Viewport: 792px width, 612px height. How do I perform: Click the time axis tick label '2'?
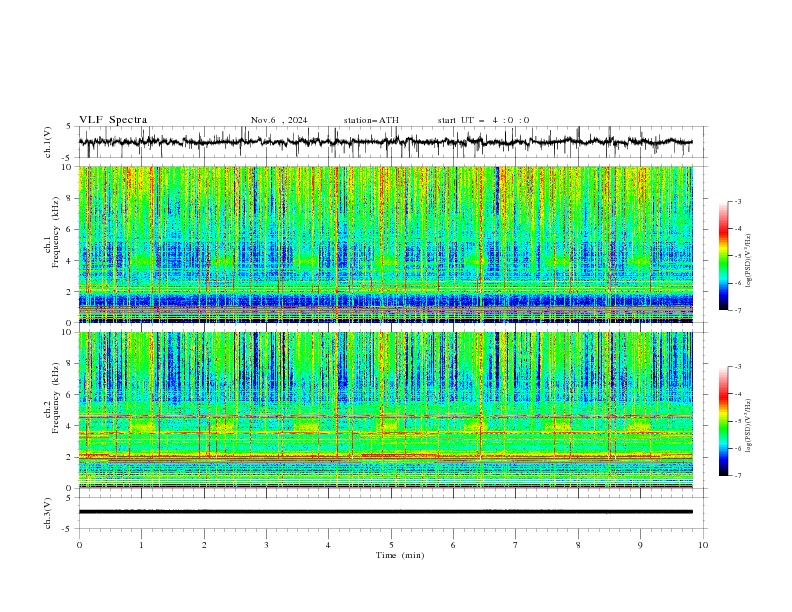[x=204, y=545]
